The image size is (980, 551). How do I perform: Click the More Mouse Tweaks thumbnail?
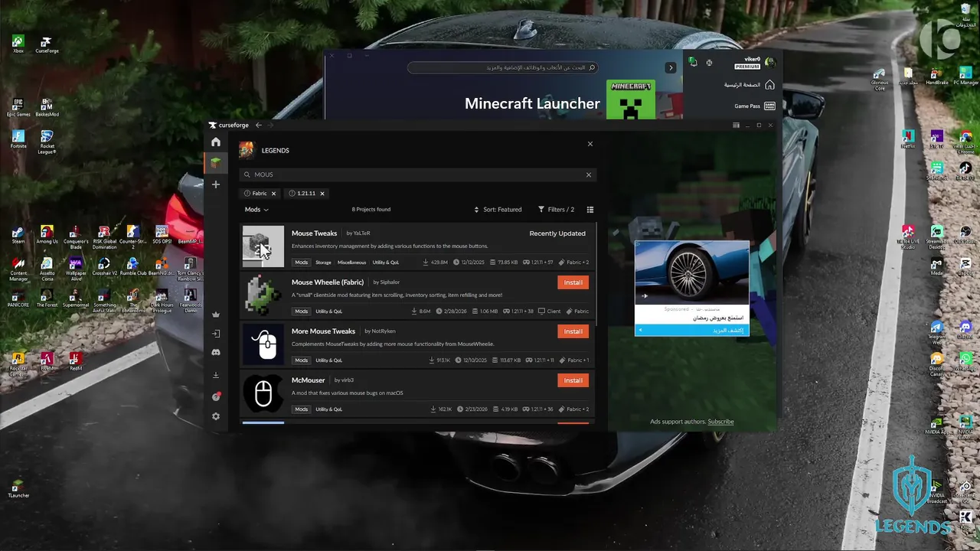pyautogui.click(x=263, y=344)
